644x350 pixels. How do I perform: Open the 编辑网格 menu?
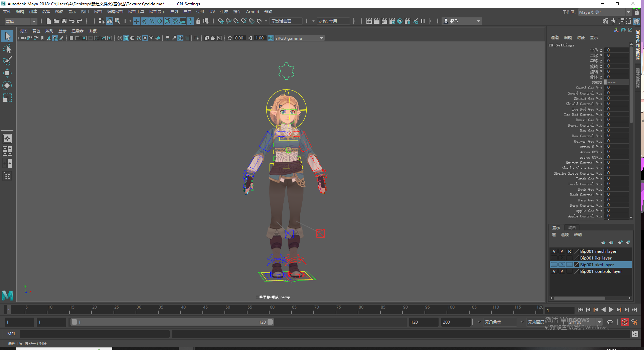pyautogui.click(x=115, y=12)
